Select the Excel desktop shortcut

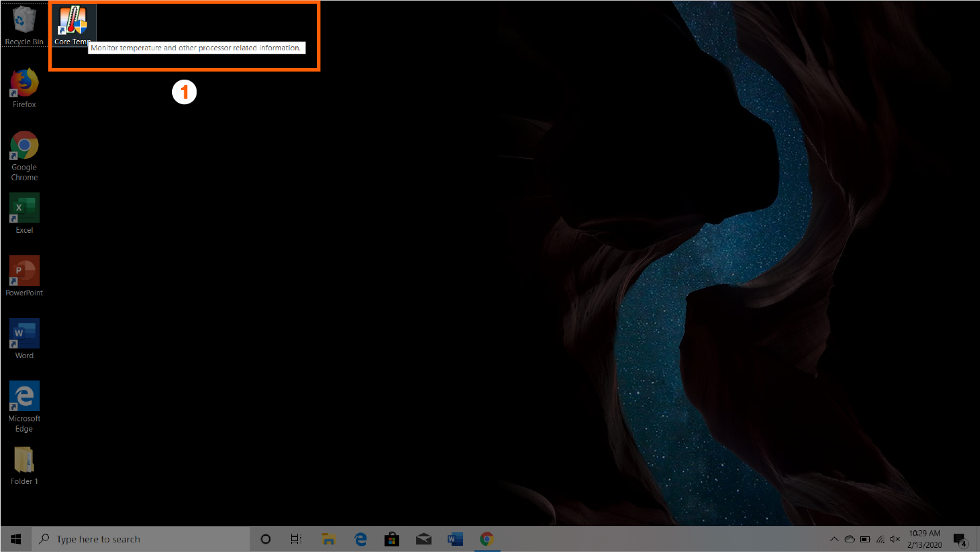[x=24, y=210]
